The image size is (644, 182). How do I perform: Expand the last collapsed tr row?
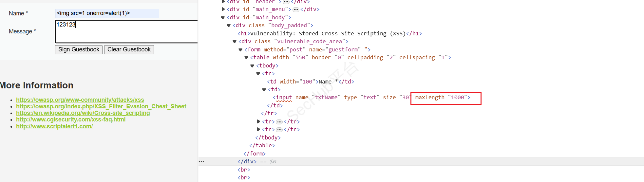258,130
